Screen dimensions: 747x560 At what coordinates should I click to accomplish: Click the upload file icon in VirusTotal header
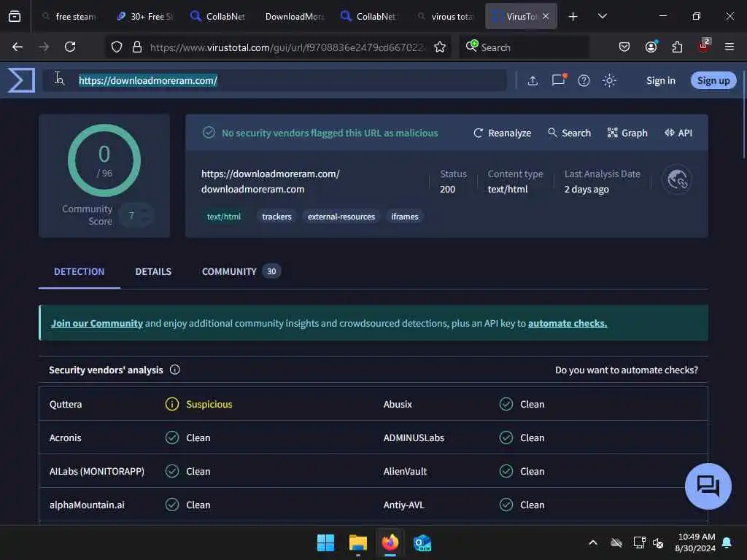533,80
